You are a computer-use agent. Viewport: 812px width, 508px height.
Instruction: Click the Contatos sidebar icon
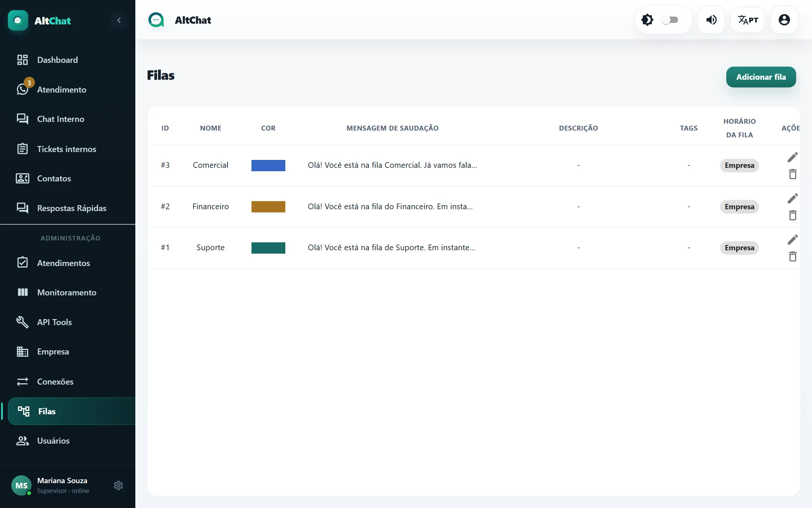[x=23, y=178]
